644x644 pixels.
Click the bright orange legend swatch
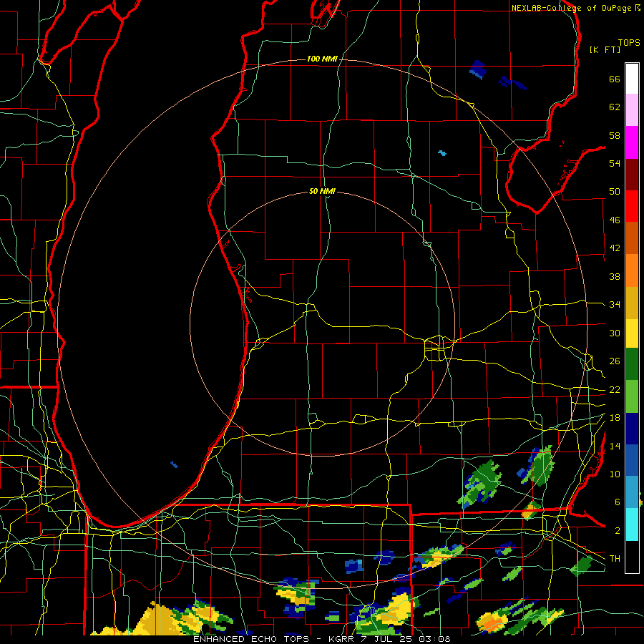click(x=632, y=270)
